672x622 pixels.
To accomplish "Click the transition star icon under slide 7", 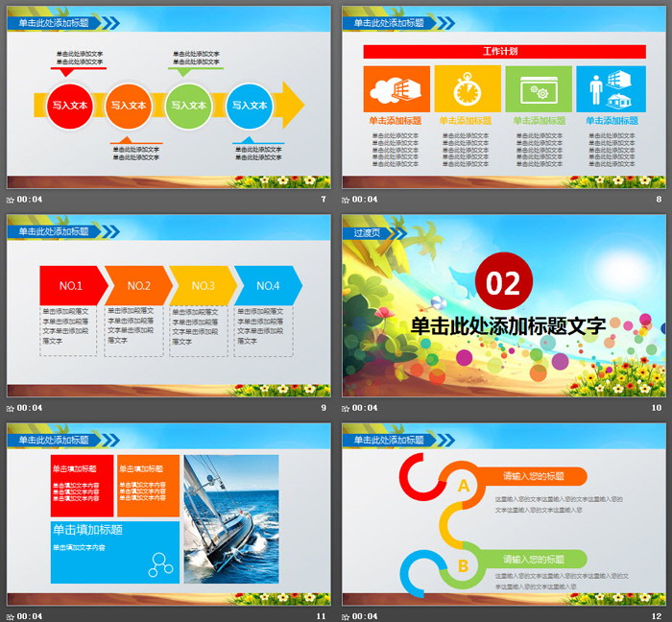I will click(11, 200).
